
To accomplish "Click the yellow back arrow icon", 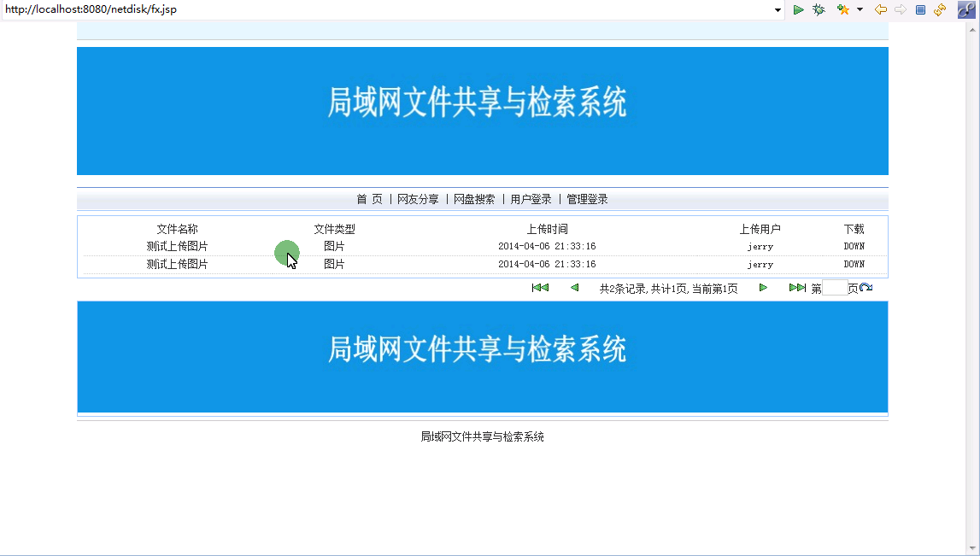I will click(881, 9).
